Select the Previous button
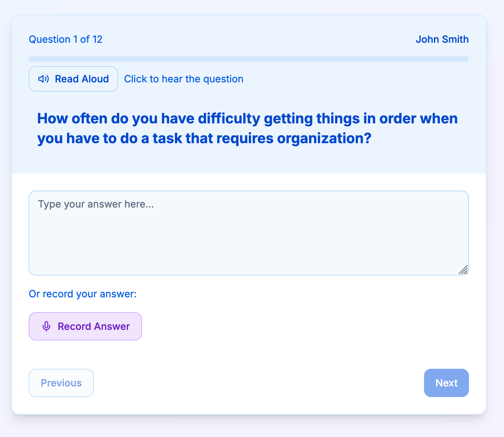 (61, 383)
